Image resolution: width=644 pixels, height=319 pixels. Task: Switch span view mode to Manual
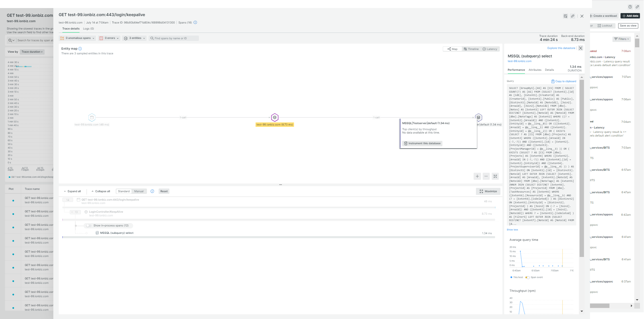139,191
